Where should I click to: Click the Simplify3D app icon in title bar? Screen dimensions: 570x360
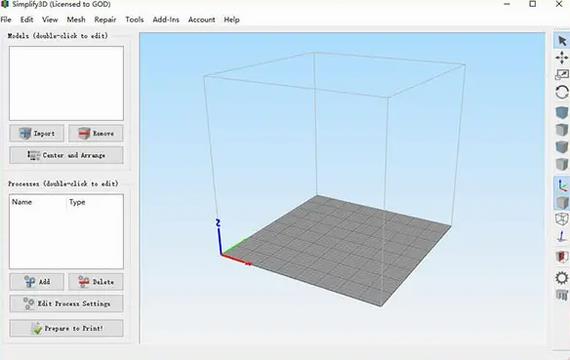point(5,4)
